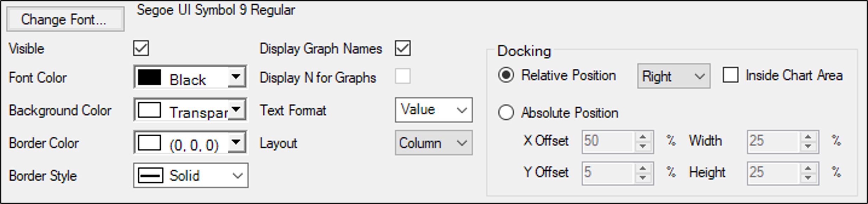Toggle Display Graph Names checkbox
Image resolution: width=868 pixels, height=204 pixels.
(x=403, y=48)
